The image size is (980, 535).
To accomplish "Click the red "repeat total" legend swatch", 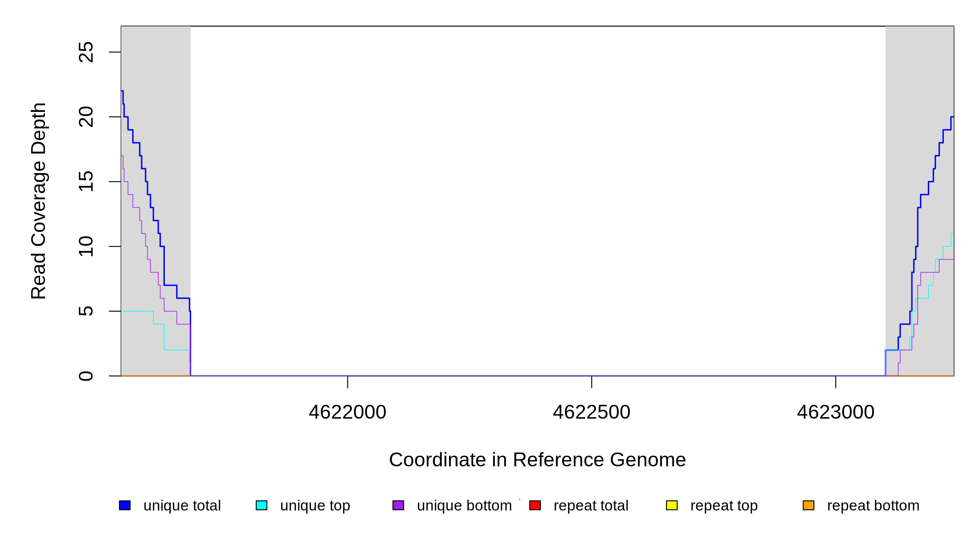I will pos(535,505).
